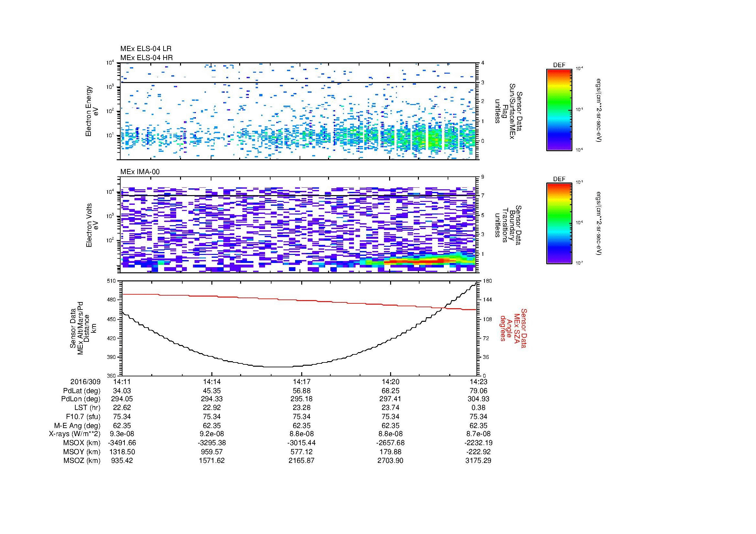Click the 14:20 time tick label
The image size is (756, 534).
390,382
